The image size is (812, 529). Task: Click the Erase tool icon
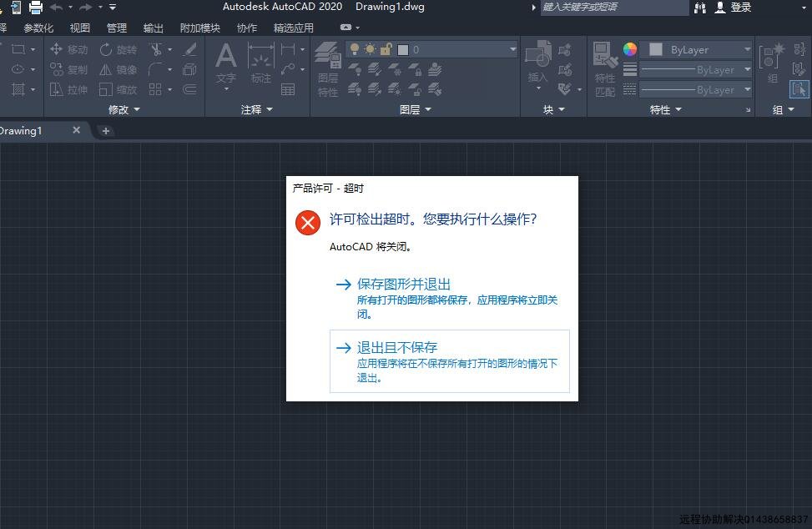click(190, 49)
